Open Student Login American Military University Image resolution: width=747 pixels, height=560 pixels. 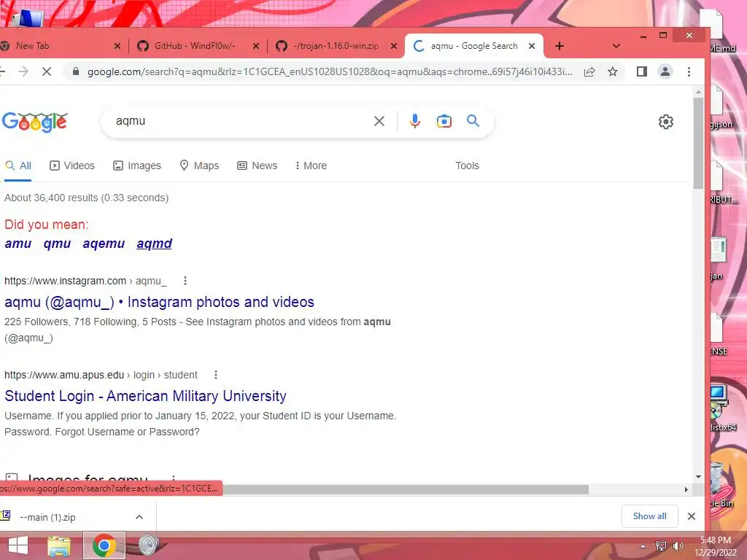pyautogui.click(x=145, y=396)
